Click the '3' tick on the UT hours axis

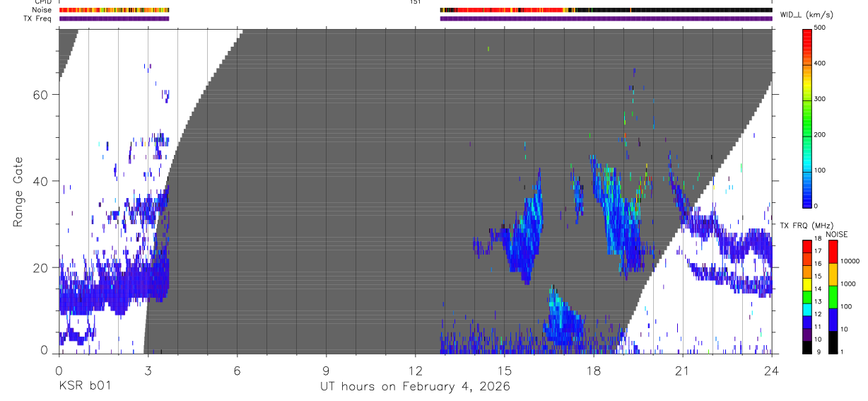[x=148, y=369]
